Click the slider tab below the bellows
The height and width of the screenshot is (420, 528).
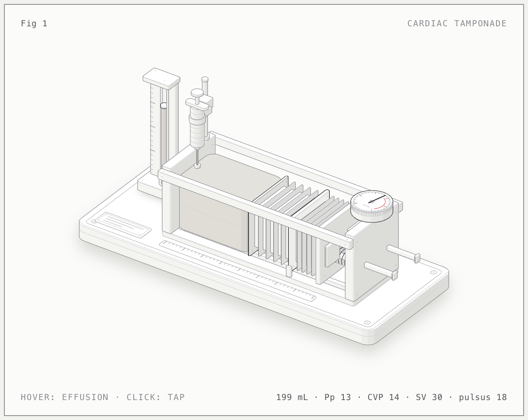click(x=289, y=271)
